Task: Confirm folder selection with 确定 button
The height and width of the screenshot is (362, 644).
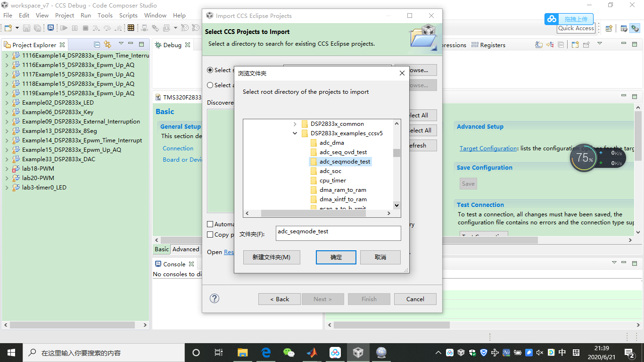Action: pyautogui.click(x=336, y=257)
